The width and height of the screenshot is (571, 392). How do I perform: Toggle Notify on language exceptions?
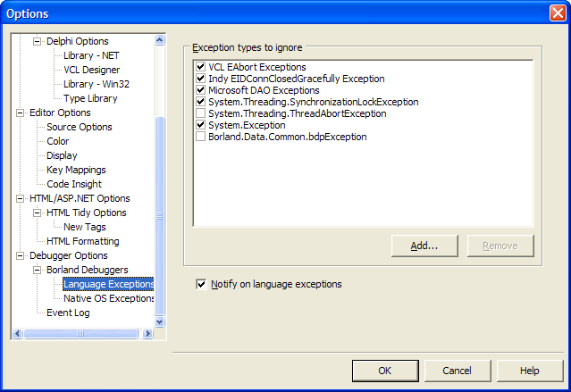[201, 284]
